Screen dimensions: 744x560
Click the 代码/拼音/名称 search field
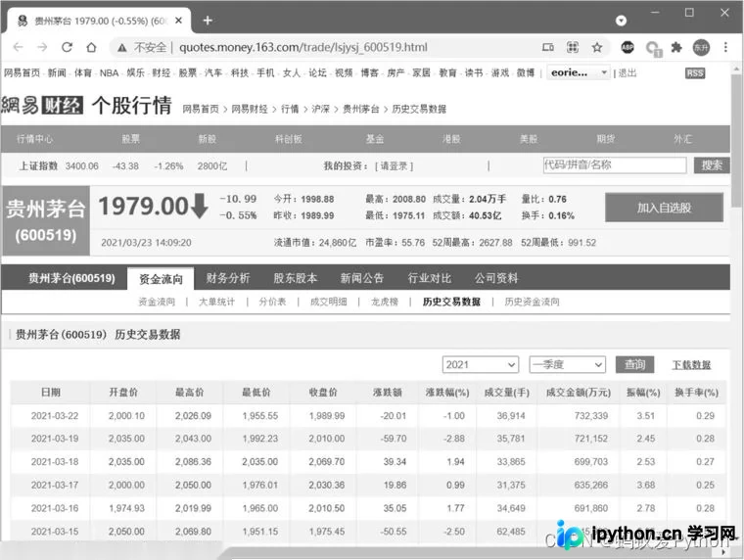tap(615, 165)
